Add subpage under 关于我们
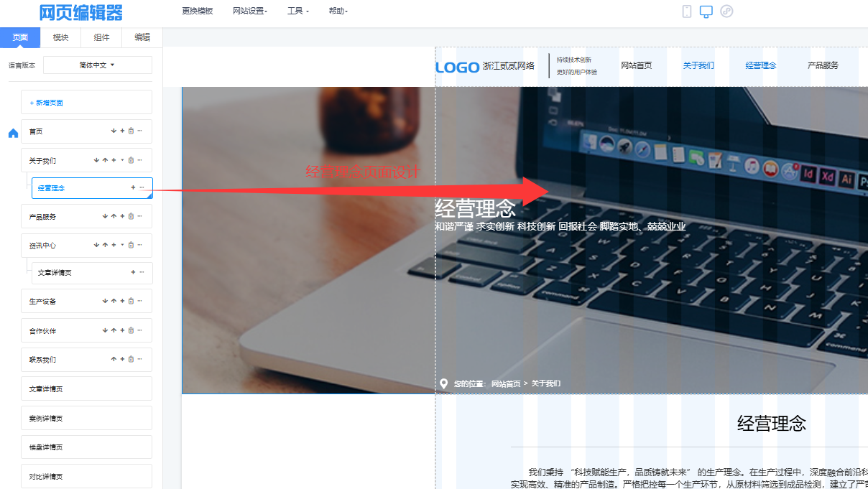This screenshot has width=868, height=489. [x=114, y=160]
